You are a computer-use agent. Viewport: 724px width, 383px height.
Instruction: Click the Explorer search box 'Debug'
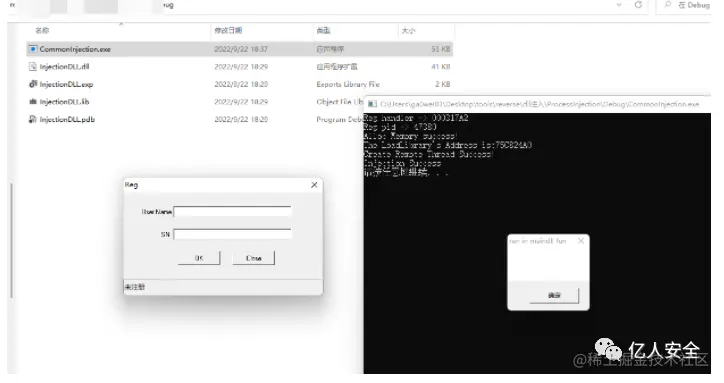point(693,5)
